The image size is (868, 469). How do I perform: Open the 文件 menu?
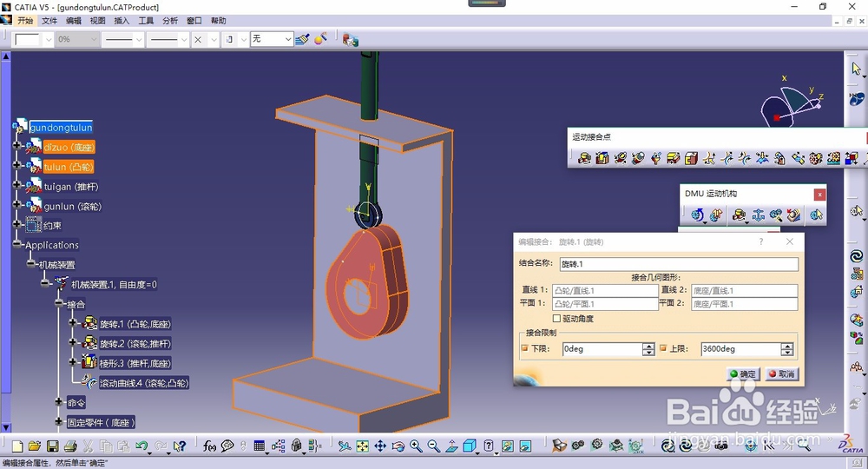click(x=49, y=21)
